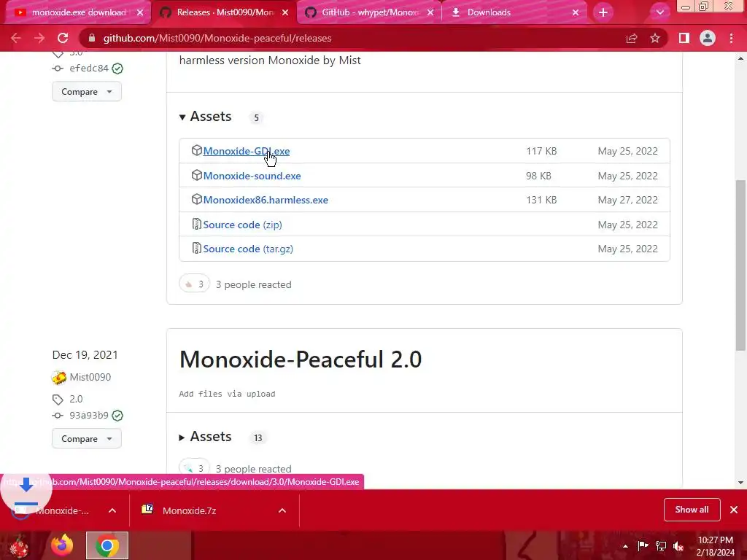Open Chrome from the taskbar
The height and width of the screenshot is (560, 747).
coord(107,545)
